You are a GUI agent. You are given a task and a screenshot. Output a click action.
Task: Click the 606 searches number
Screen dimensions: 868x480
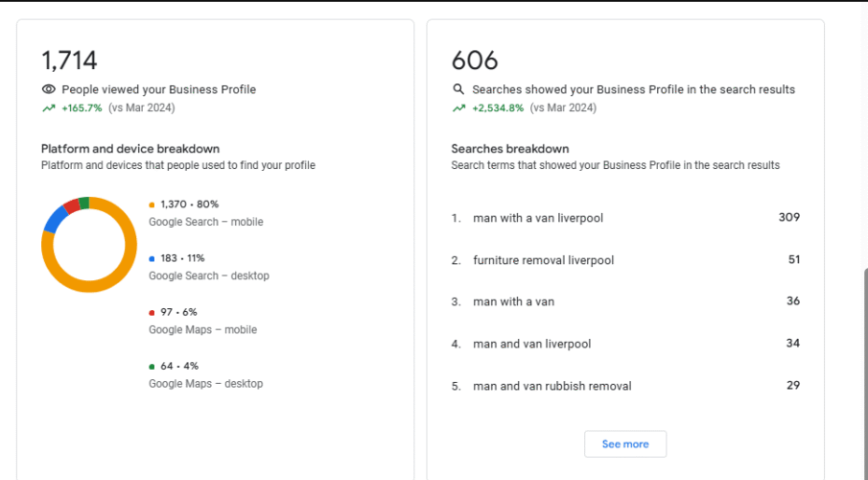point(475,60)
